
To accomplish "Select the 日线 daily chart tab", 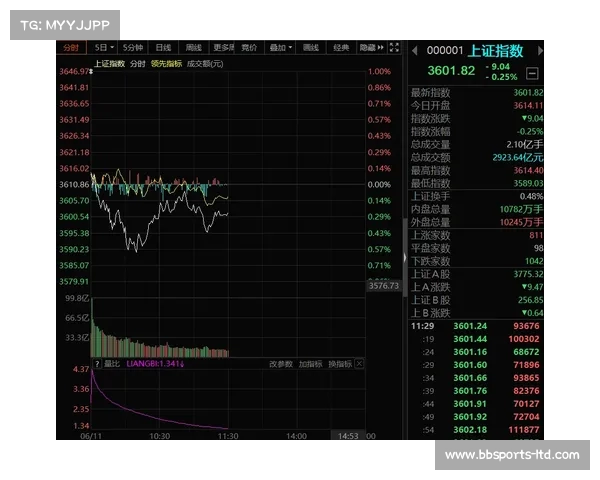I will click(x=164, y=47).
